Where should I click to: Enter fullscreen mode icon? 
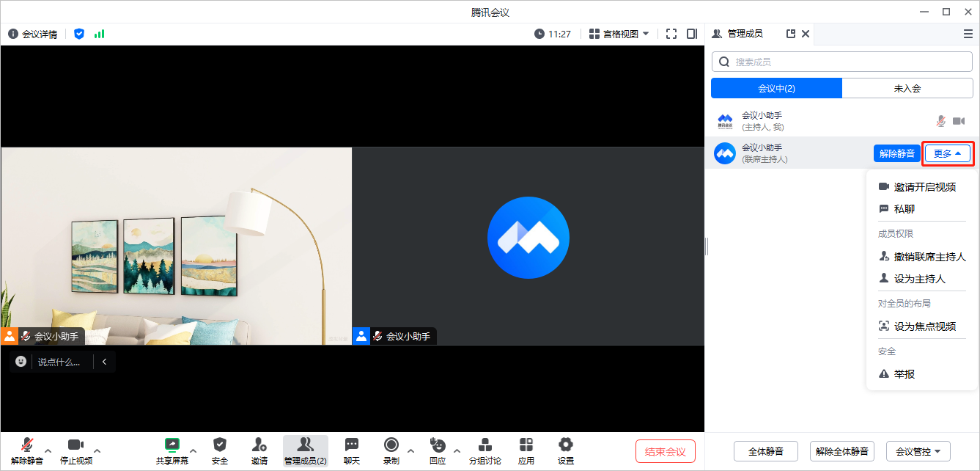pos(671,34)
